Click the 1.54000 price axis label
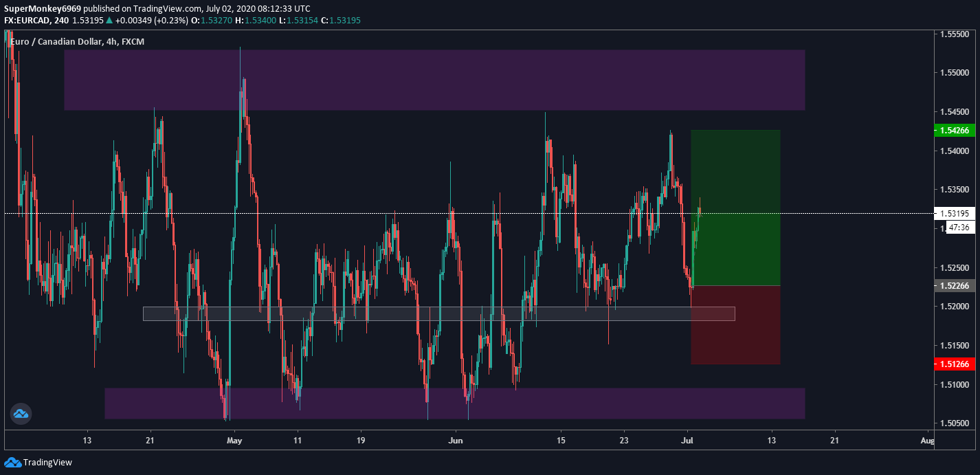The width and height of the screenshot is (980, 475). tap(955, 151)
